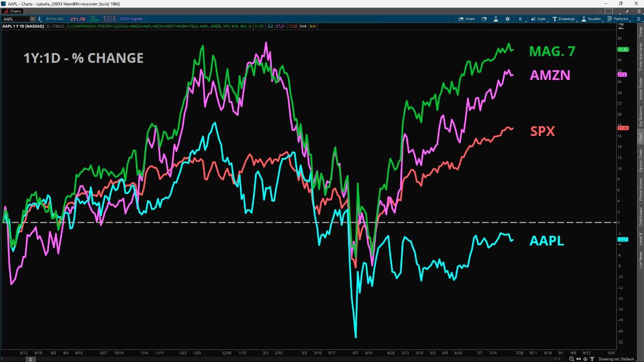Screen dimensions: 644x362
Task: Open chart settings gear icon
Action: coord(507,19)
